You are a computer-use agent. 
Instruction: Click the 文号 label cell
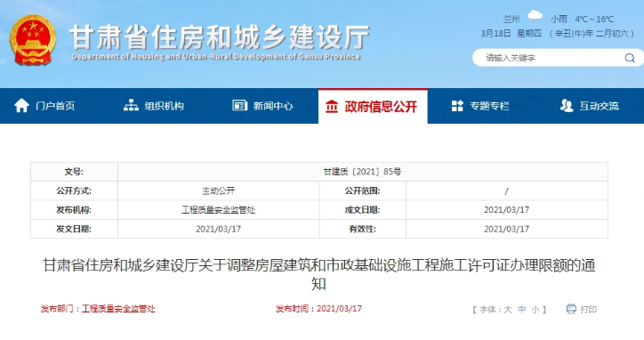click(74, 172)
